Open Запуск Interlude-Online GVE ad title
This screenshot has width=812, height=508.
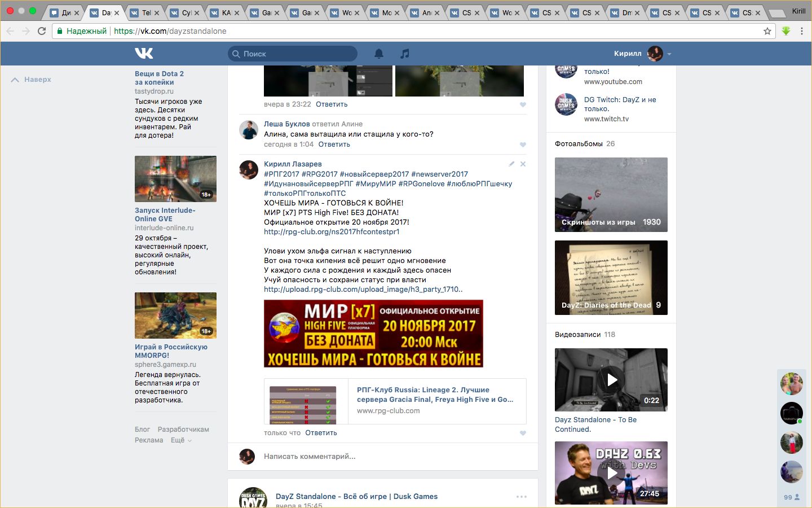point(165,214)
